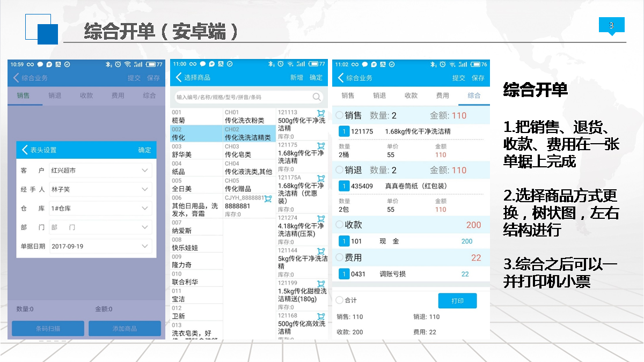The image size is (644, 362).
Task: Click the search magnifier icon in product search
Action: pyautogui.click(x=317, y=97)
